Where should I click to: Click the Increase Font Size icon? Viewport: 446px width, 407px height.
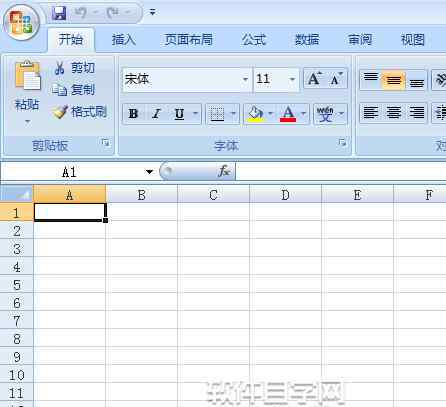pyautogui.click(x=314, y=79)
